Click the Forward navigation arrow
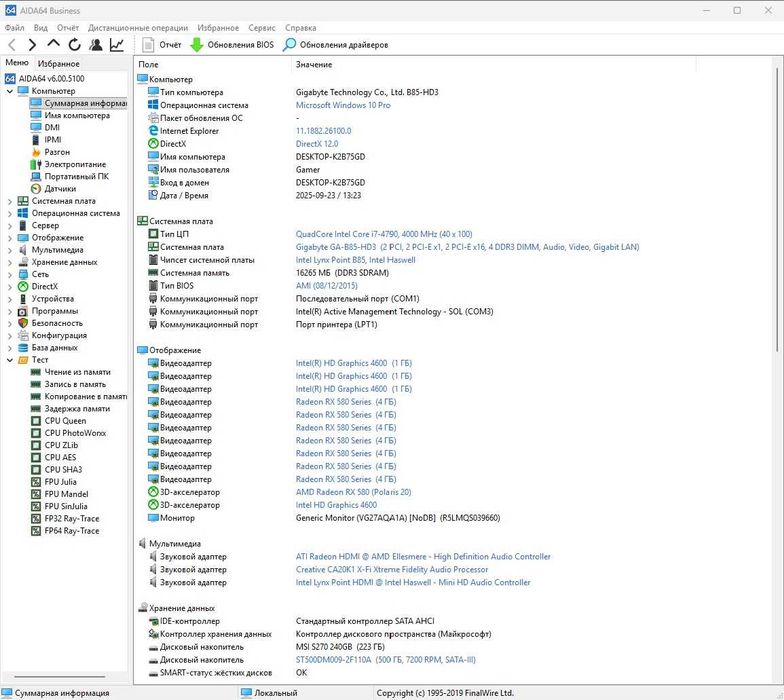 pyautogui.click(x=32, y=45)
